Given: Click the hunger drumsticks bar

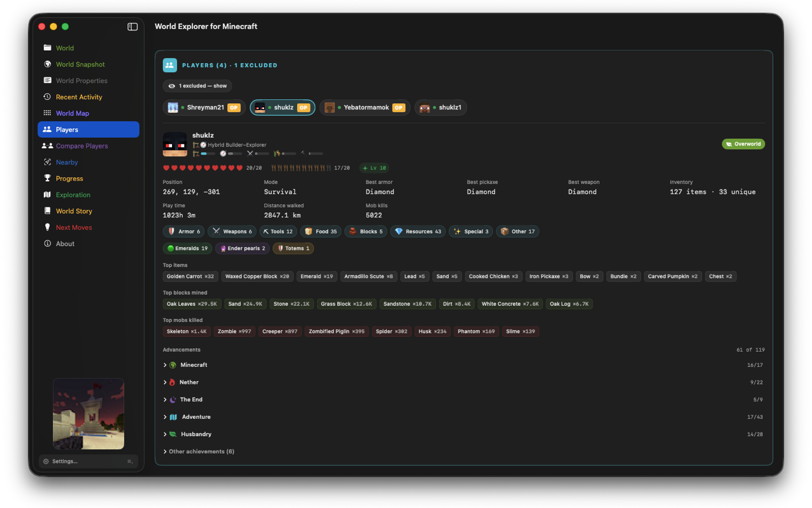Looking at the screenshot, I should coord(301,168).
